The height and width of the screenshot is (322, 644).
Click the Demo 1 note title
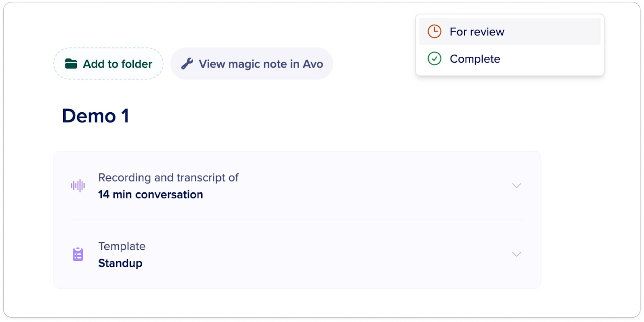(96, 116)
